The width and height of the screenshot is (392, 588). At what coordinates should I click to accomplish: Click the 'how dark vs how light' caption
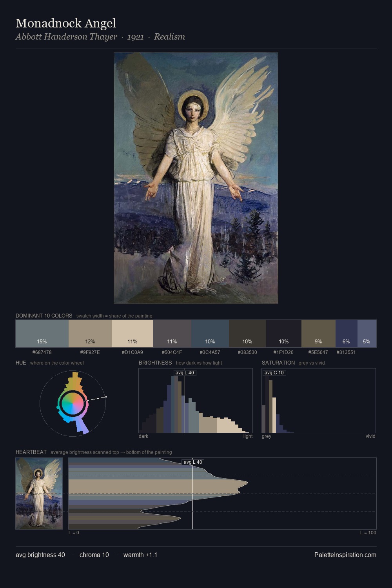click(x=199, y=363)
